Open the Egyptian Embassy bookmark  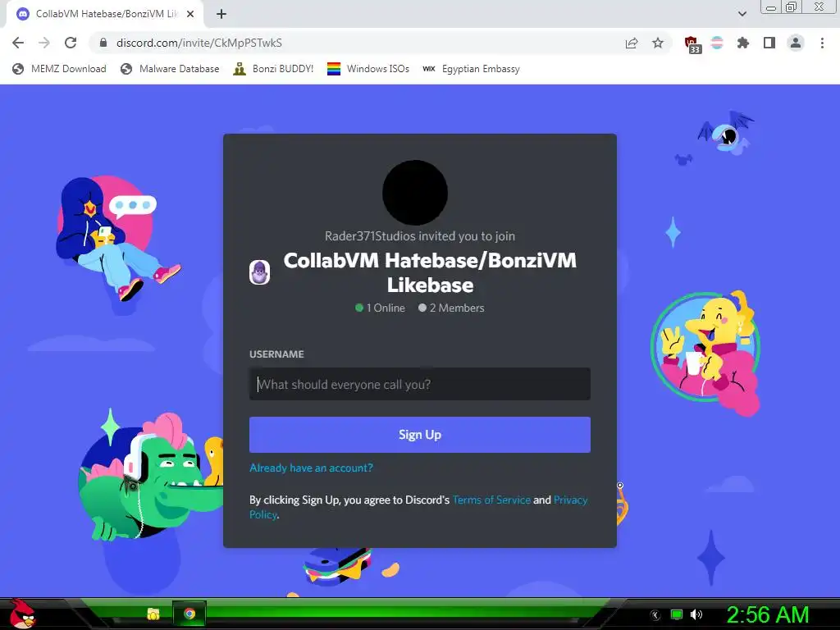click(471, 69)
